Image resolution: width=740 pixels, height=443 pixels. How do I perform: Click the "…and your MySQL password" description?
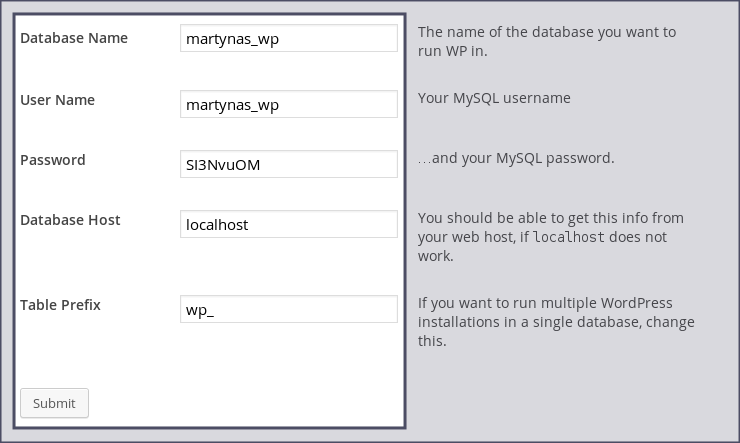pyautogui.click(x=515, y=158)
